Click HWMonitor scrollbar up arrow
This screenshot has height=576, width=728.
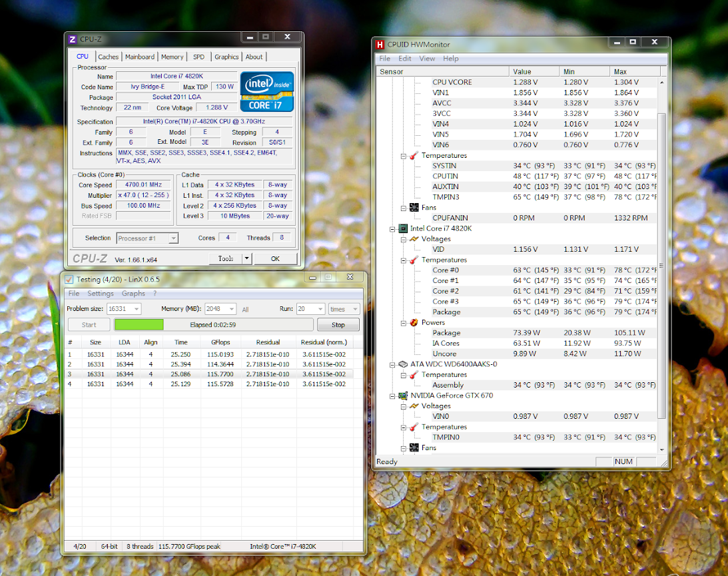coord(661,82)
